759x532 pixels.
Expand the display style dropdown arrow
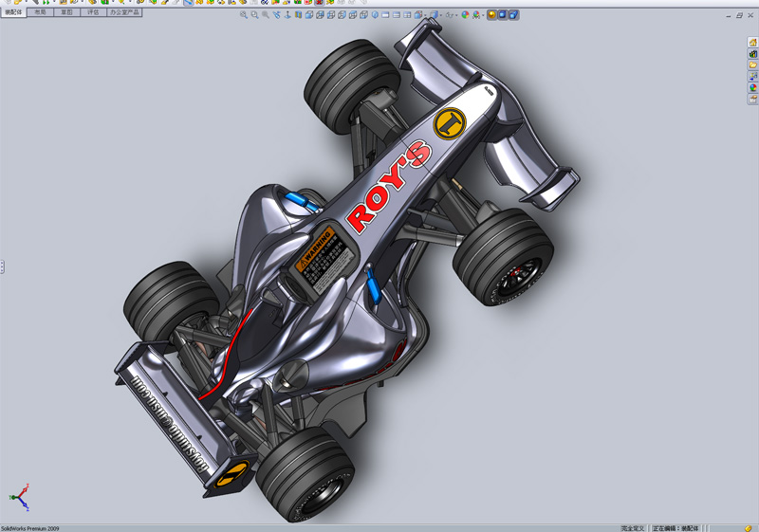[x=441, y=15]
